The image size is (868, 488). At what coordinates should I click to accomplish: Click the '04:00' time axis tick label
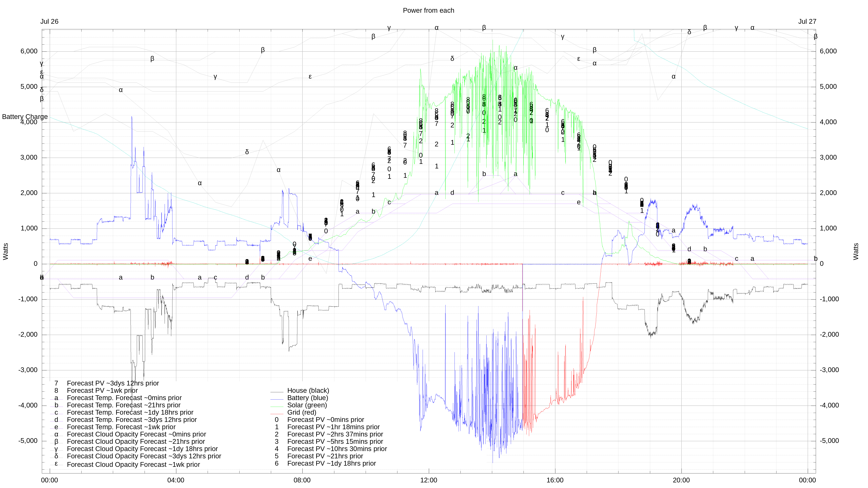tap(176, 480)
